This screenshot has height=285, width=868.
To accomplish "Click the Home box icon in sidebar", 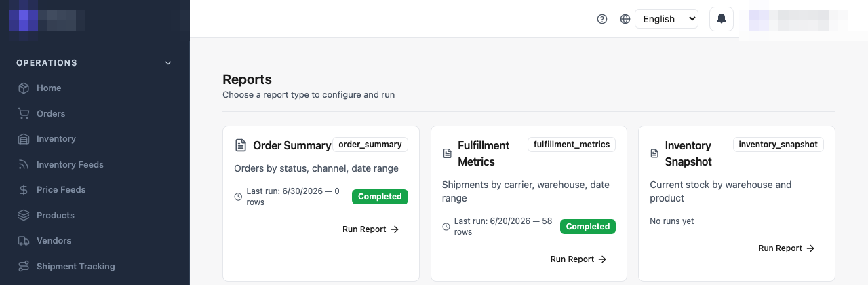I will coord(24,88).
